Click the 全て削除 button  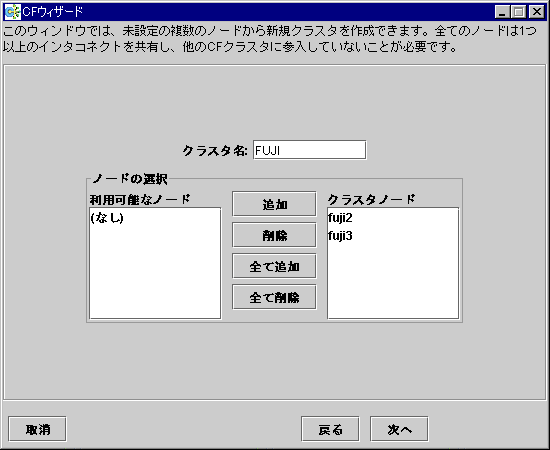pos(274,298)
